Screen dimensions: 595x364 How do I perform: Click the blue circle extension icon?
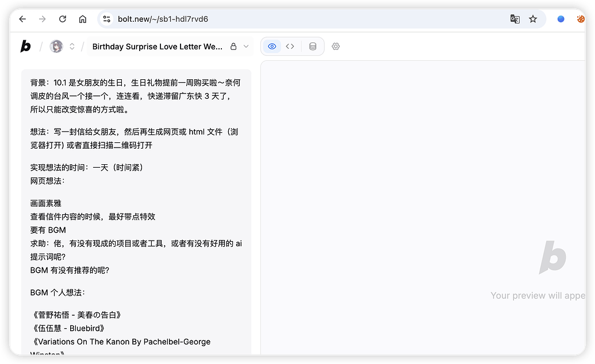click(561, 19)
